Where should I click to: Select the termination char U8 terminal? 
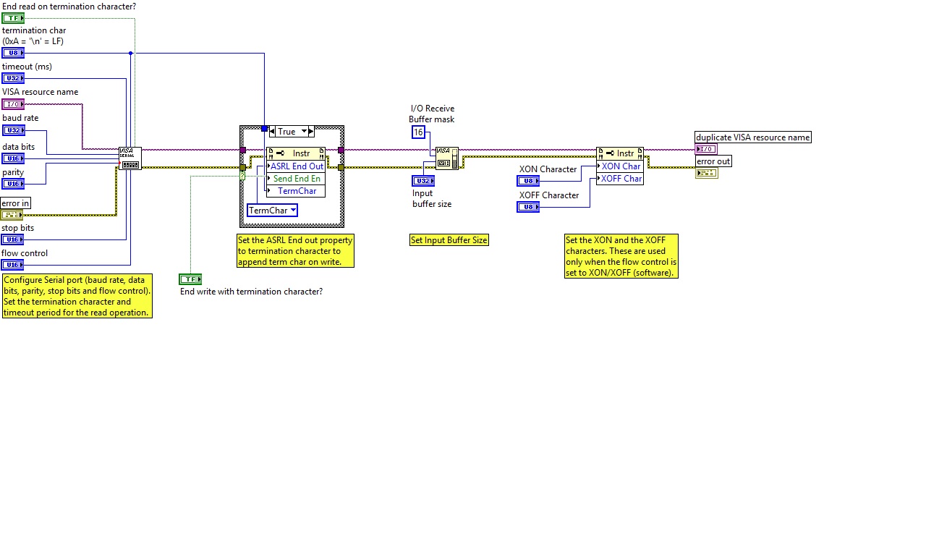click(x=13, y=53)
